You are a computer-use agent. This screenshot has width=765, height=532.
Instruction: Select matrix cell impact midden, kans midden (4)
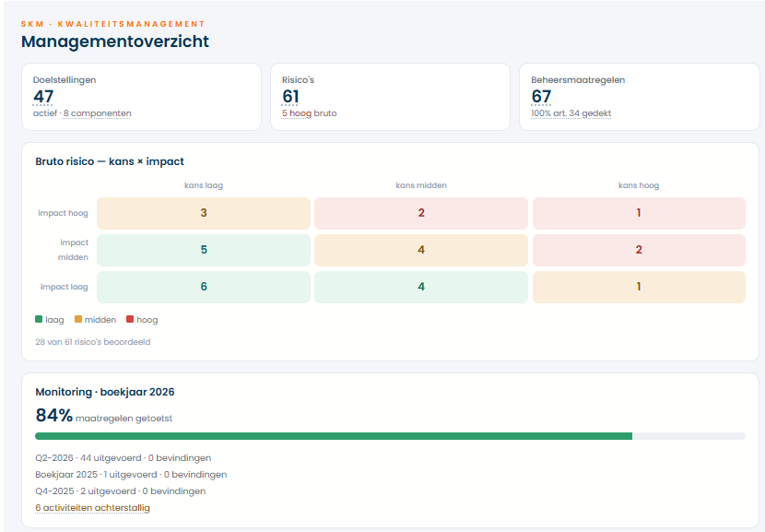[421, 250]
